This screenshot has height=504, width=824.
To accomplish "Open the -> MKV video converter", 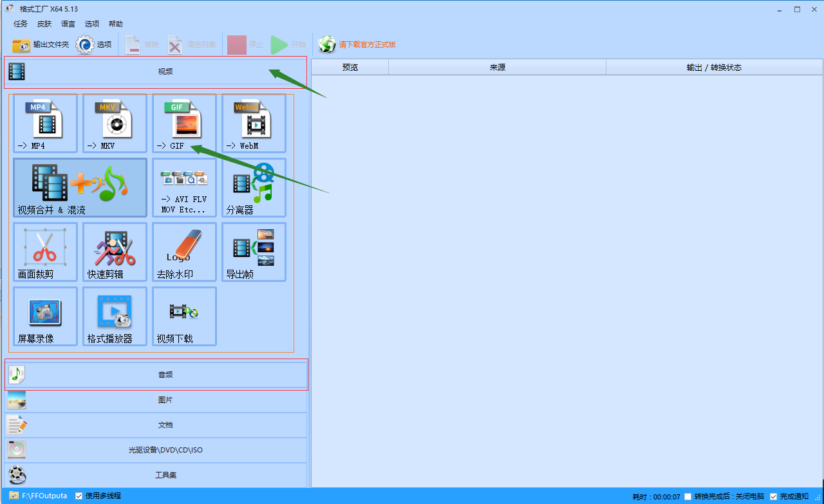I will pyautogui.click(x=115, y=124).
